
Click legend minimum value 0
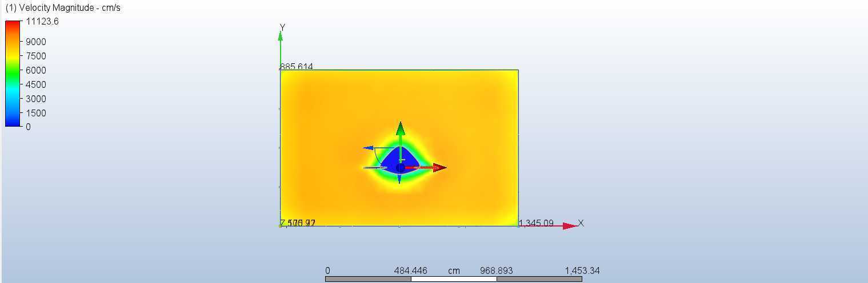point(29,127)
